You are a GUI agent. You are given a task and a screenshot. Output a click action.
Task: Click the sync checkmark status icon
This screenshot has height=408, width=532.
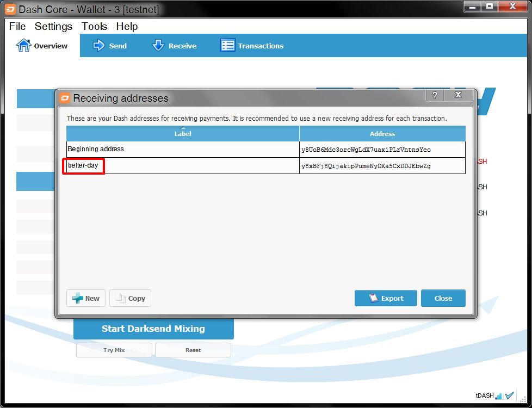coord(510,395)
